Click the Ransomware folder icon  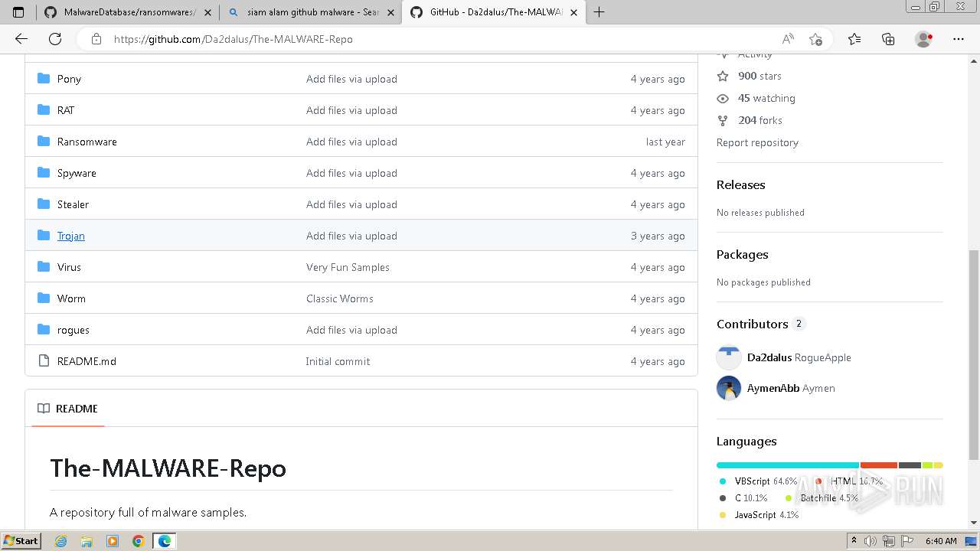click(44, 142)
